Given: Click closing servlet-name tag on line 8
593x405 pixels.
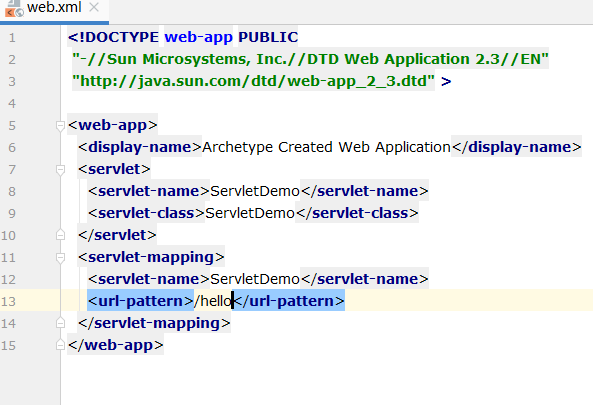Looking at the screenshot, I should pyautogui.click(x=365, y=191).
